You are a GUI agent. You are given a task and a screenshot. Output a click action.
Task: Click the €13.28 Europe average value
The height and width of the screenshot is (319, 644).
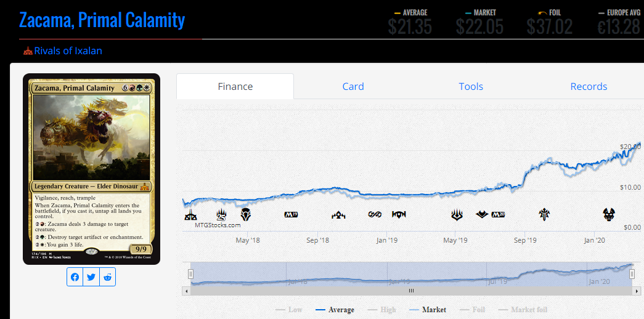pos(619,26)
